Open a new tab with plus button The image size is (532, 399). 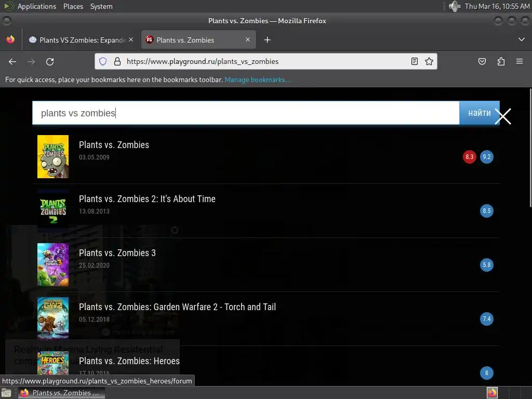[268, 40]
